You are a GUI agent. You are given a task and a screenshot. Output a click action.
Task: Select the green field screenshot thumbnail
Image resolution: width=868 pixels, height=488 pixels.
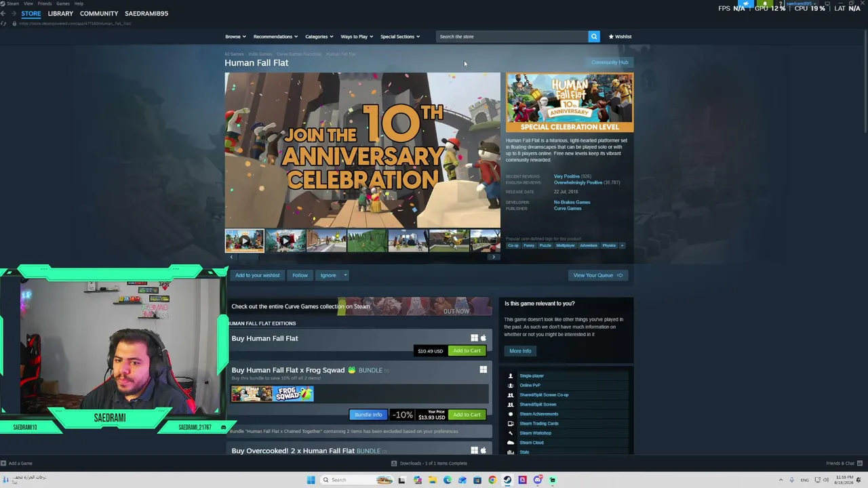[367, 241]
